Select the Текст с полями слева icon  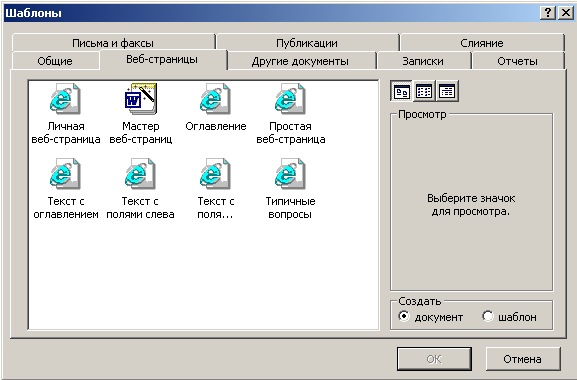pyautogui.click(x=140, y=174)
